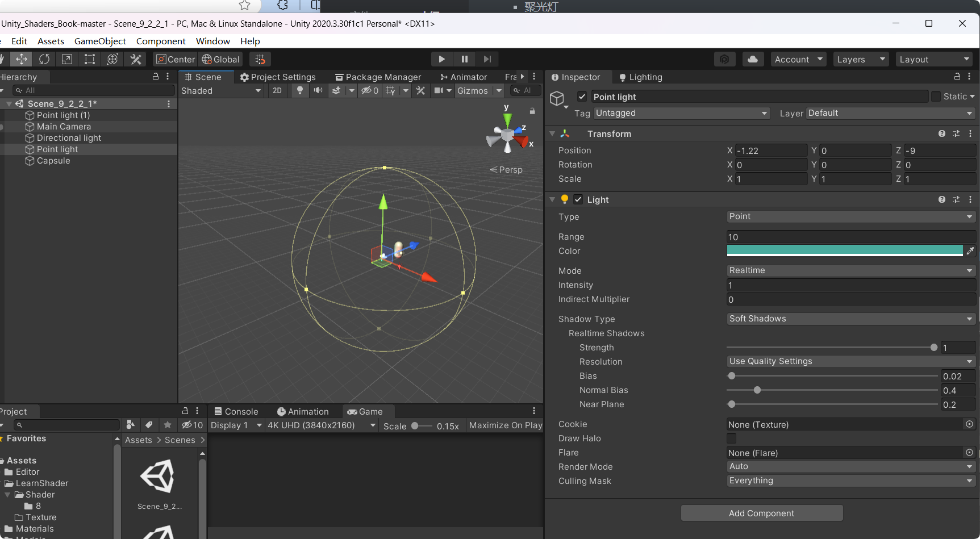Open the light Mode dropdown
The image size is (980, 539).
point(851,270)
